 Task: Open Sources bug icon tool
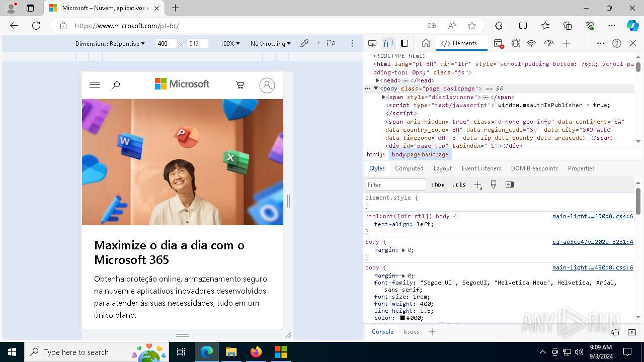(x=515, y=43)
